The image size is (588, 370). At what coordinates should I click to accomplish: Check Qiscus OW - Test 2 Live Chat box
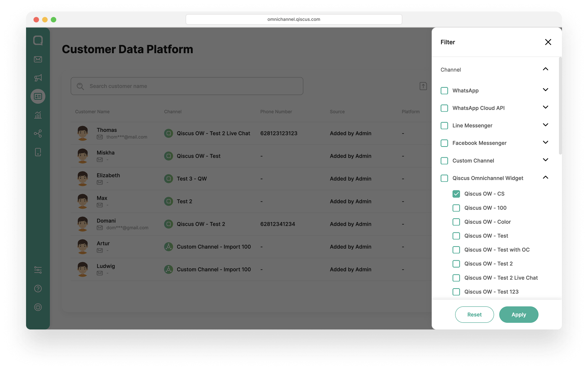pos(456,278)
